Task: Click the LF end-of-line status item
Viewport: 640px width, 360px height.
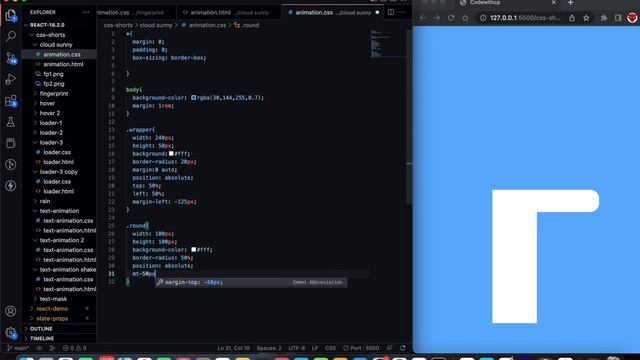Action: click(x=315, y=348)
